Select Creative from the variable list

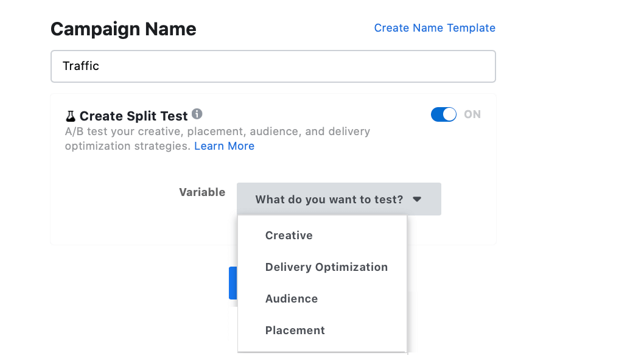[289, 236]
